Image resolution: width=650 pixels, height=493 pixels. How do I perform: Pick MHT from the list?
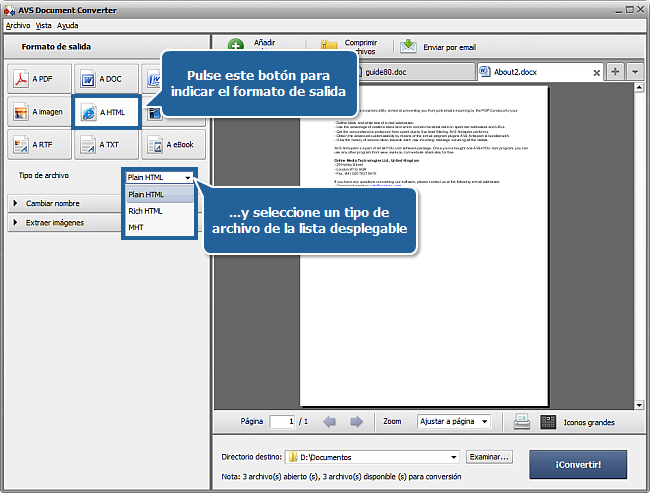160,227
